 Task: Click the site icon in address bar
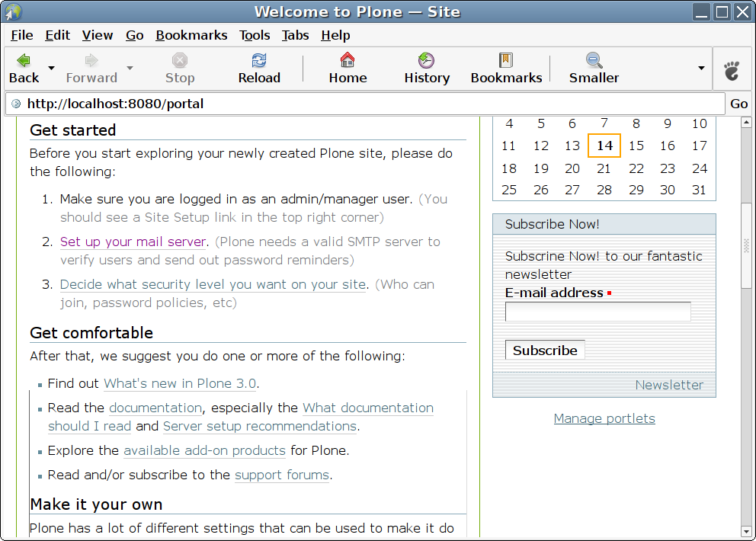pyautogui.click(x=16, y=104)
